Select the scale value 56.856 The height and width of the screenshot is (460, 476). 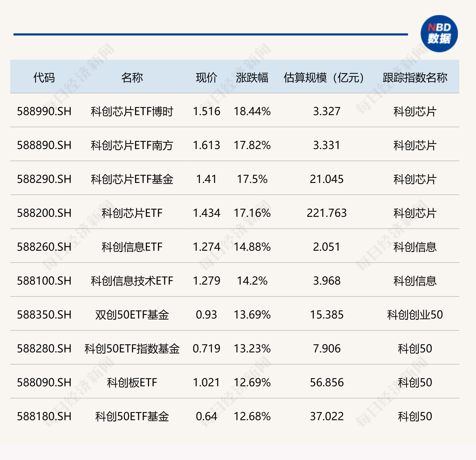coord(327,383)
